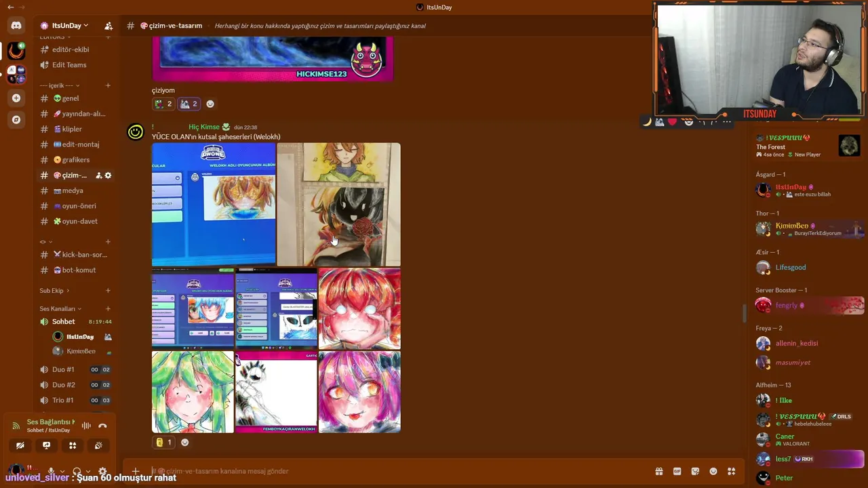
Task: Click Hiç Kimse username on the message
Action: tap(203, 127)
